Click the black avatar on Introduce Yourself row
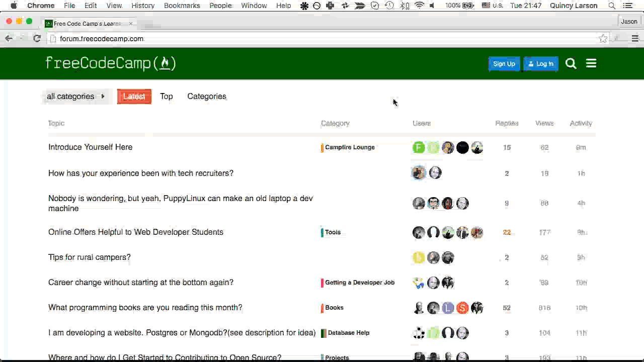Image resolution: width=644 pixels, height=362 pixels. (x=462, y=147)
